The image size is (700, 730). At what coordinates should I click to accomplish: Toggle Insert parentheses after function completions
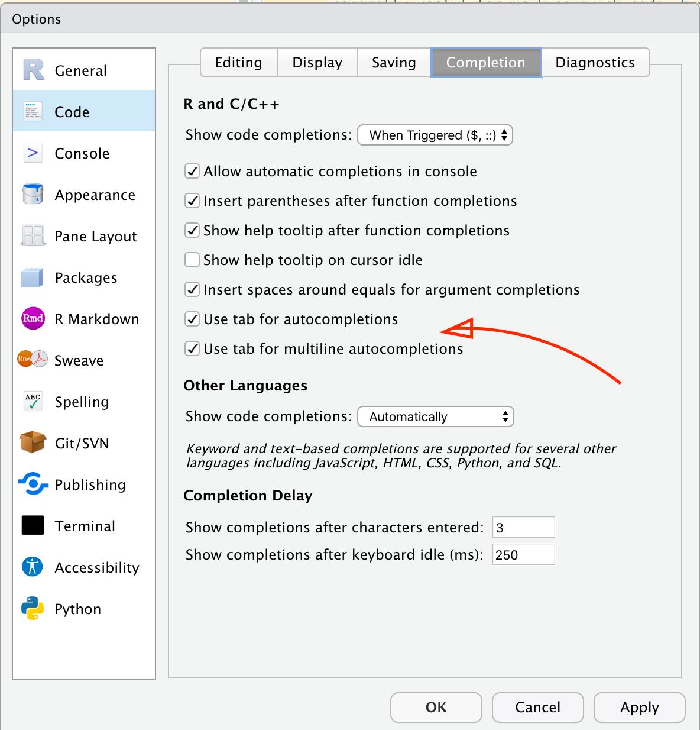[x=192, y=201]
